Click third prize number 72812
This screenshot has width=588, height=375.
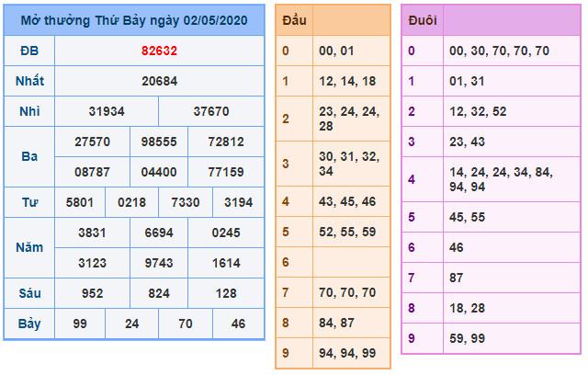tap(226, 142)
